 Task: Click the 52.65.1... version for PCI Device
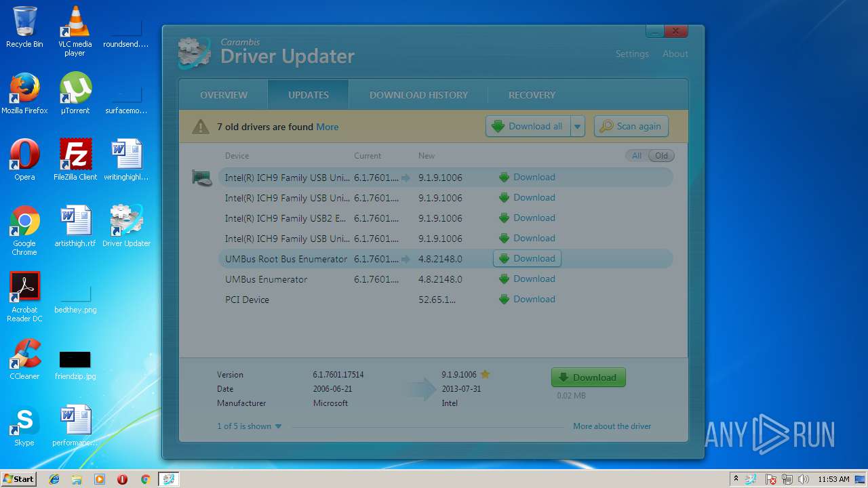(x=437, y=300)
